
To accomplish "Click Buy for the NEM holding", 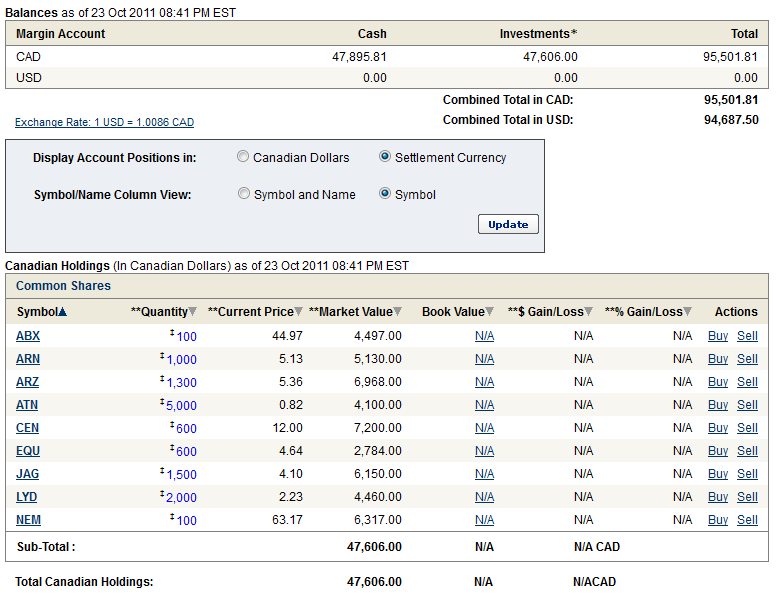I will click(x=718, y=520).
